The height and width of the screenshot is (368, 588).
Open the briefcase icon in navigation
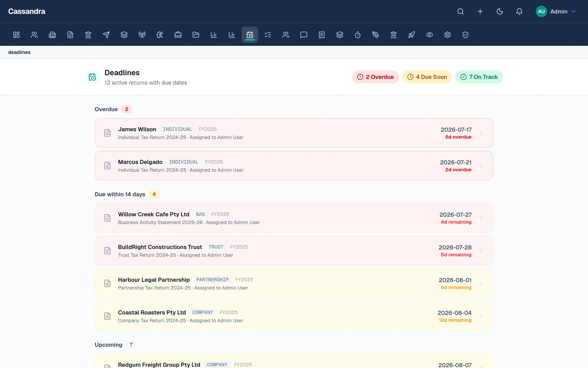[178, 35]
